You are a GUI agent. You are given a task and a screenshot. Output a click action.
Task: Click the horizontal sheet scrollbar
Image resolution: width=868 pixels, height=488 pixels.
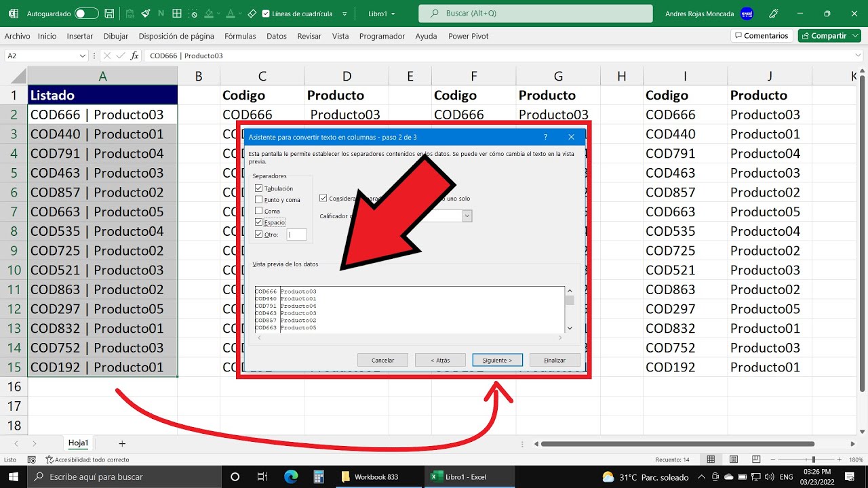(677, 444)
